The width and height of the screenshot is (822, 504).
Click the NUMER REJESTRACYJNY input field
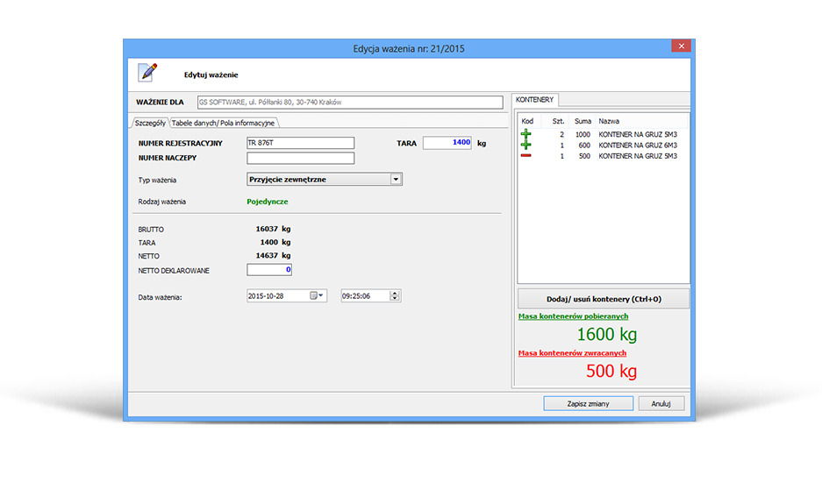[300, 143]
